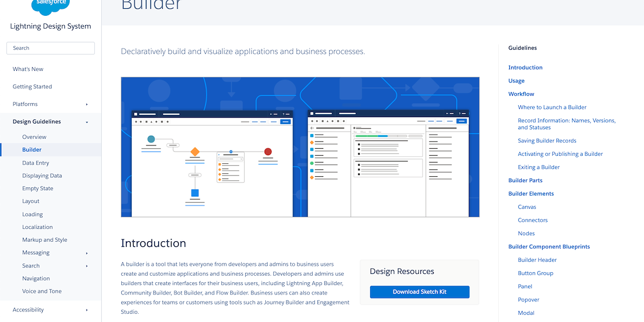Select Voice and Tone in sidebar
Screen dimensions: 644x322
point(42,291)
